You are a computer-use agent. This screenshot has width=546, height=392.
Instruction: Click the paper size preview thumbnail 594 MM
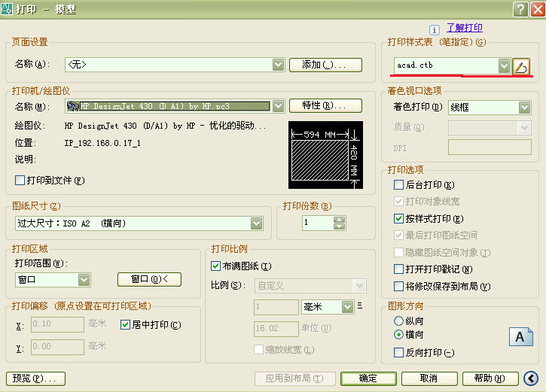click(x=325, y=155)
